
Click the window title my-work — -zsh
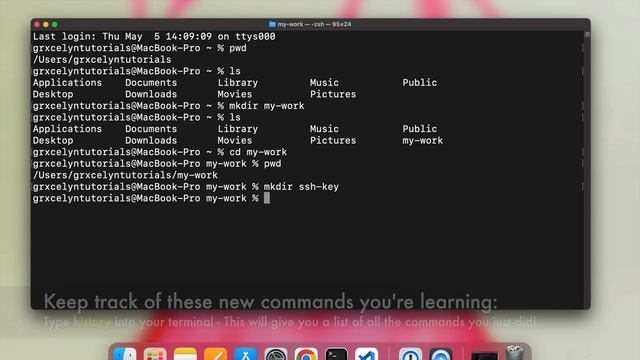[314, 24]
